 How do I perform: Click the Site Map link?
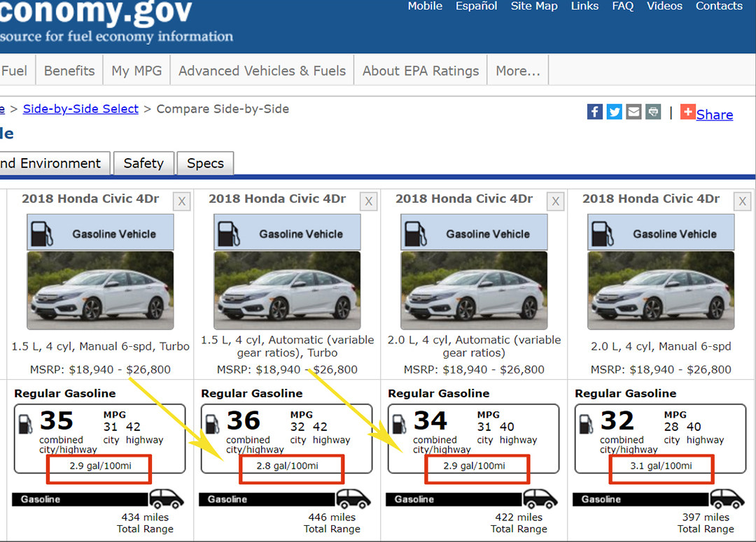point(534,6)
